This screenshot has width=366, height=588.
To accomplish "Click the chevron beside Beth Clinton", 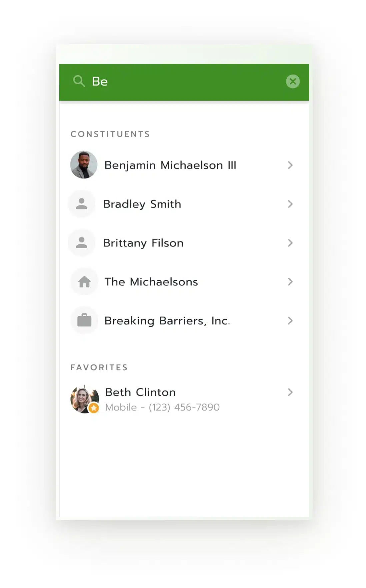I will click(290, 392).
